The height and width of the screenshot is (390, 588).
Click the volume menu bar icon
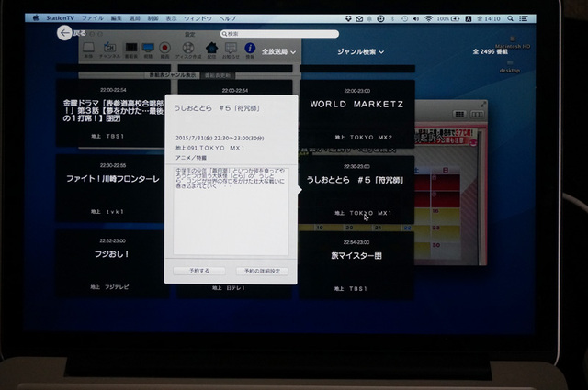tap(416, 18)
